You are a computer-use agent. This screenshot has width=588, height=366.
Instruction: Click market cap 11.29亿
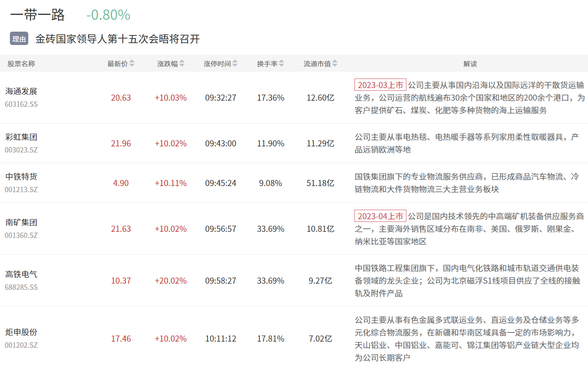pyautogui.click(x=321, y=143)
